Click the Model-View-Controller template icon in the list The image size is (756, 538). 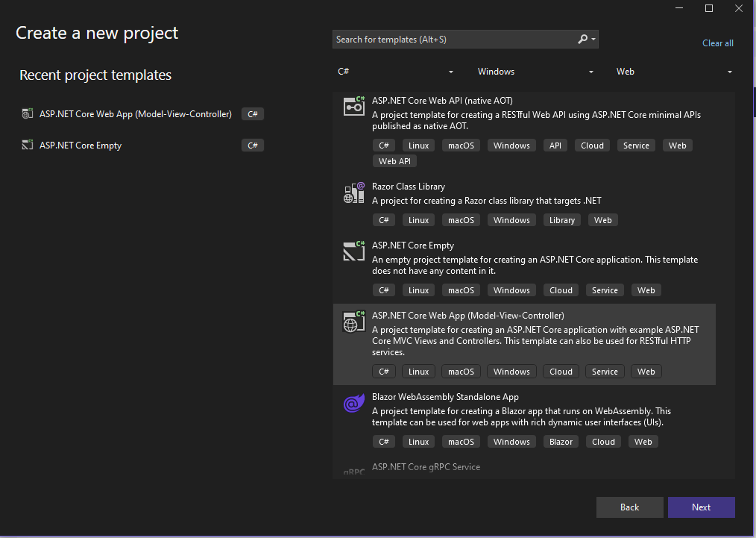[353, 322]
